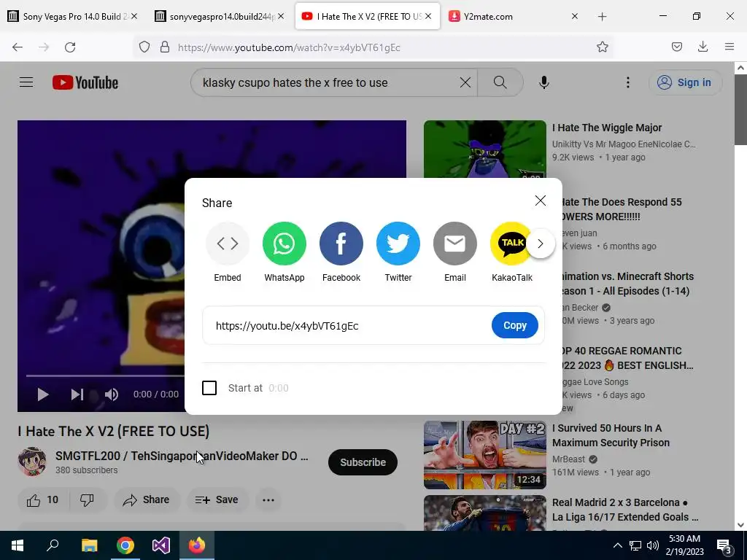
Task: Show more share options arrow
Action: [x=541, y=244]
